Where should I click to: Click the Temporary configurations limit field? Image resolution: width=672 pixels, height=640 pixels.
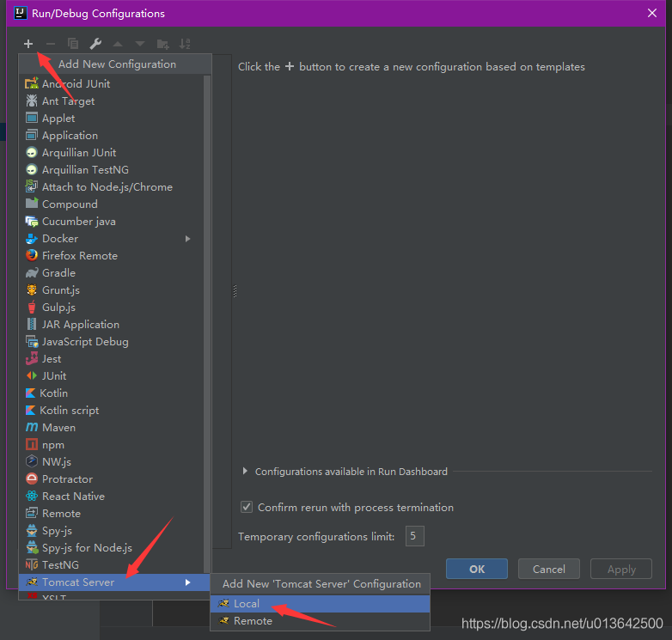click(415, 536)
